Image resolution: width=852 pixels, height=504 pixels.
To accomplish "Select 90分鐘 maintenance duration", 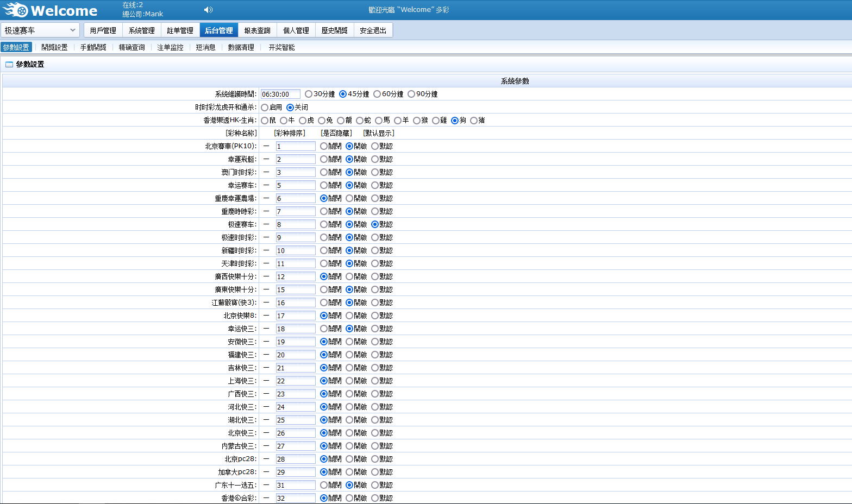I will (x=411, y=94).
